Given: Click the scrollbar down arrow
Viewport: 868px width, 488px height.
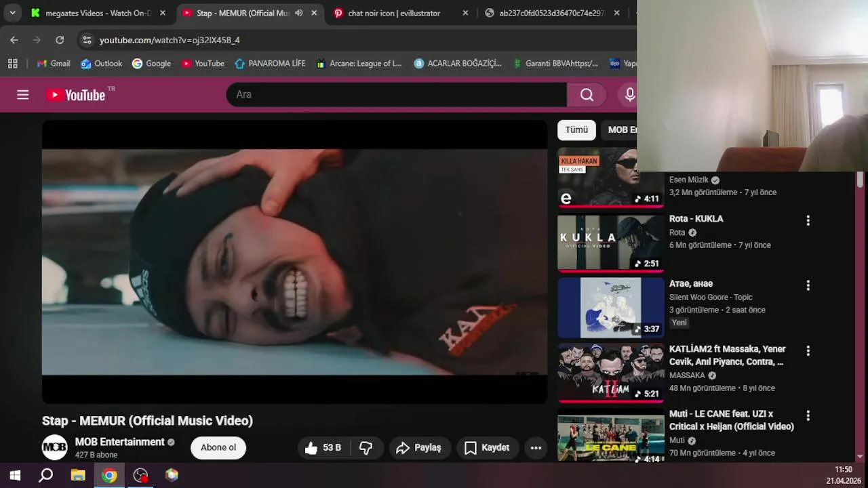Looking at the screenshot, I should click(x=861, y=457).
